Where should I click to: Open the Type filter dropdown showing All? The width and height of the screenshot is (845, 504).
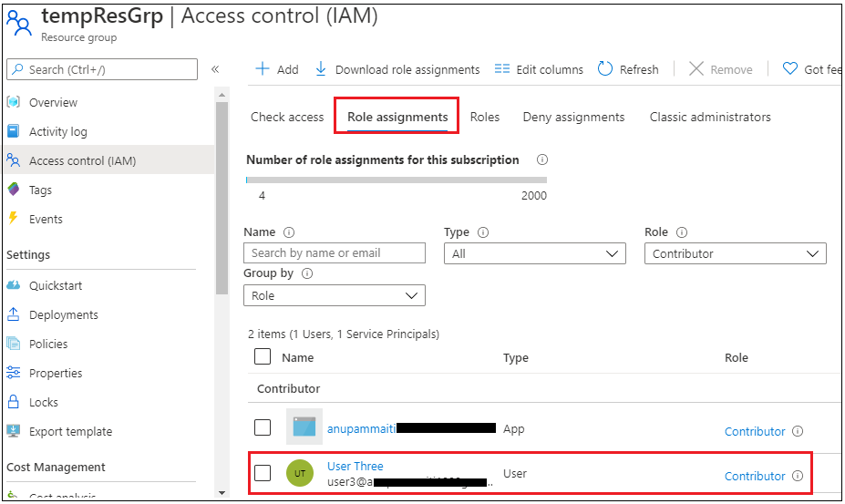click(x=534, y=253)
